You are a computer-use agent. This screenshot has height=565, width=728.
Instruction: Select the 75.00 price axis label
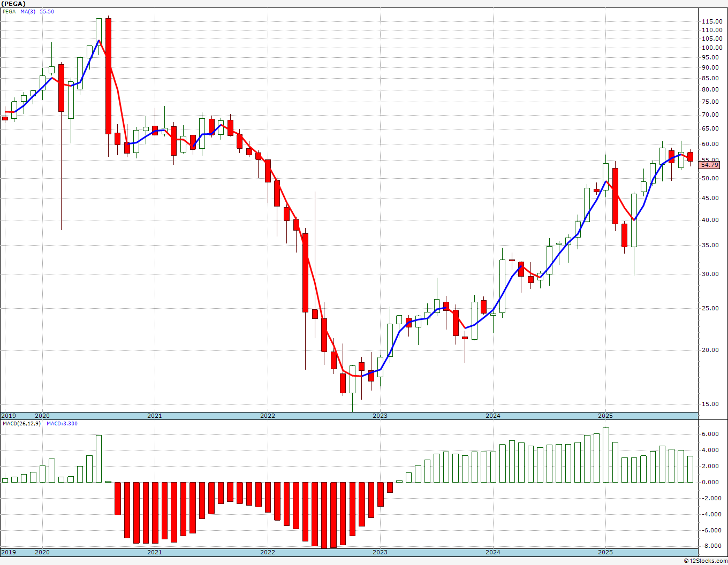[x=711, y=102]
